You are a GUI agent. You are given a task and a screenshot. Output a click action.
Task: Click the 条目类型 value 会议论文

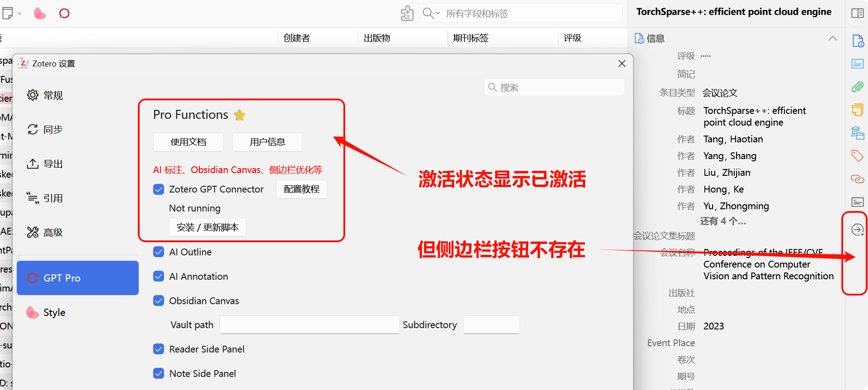(720, 93)
